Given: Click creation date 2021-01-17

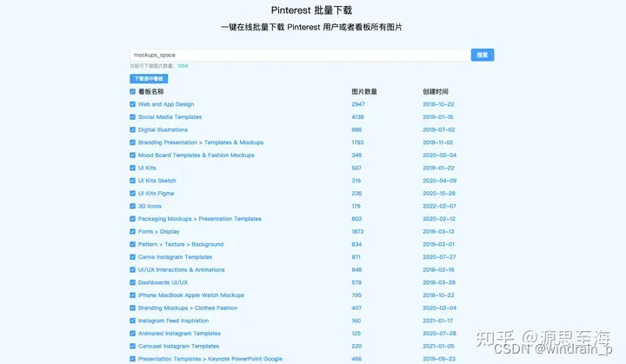Looking at the screenshot, I should pyautogui.click(x=438, y=321).
